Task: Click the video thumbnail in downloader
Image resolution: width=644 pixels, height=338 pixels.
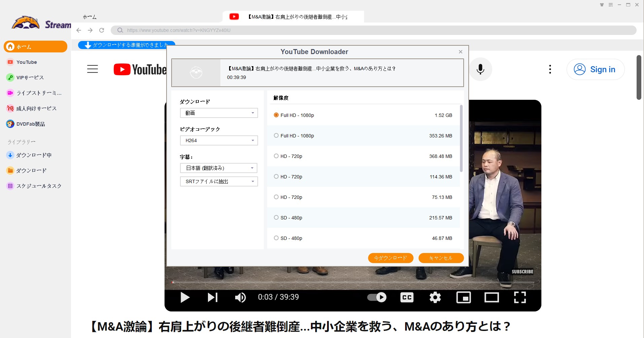Action: click(196, 73)
